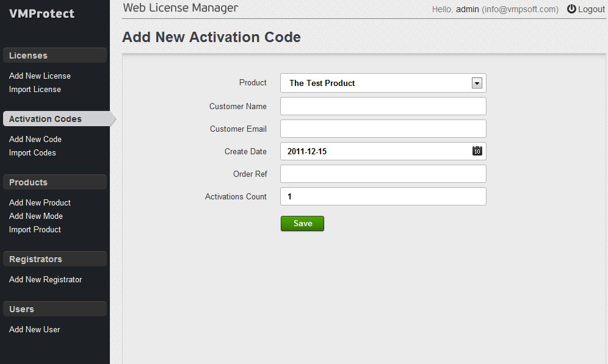Click the Add New License link
This screenshot has height=364, width=608.
40,76
